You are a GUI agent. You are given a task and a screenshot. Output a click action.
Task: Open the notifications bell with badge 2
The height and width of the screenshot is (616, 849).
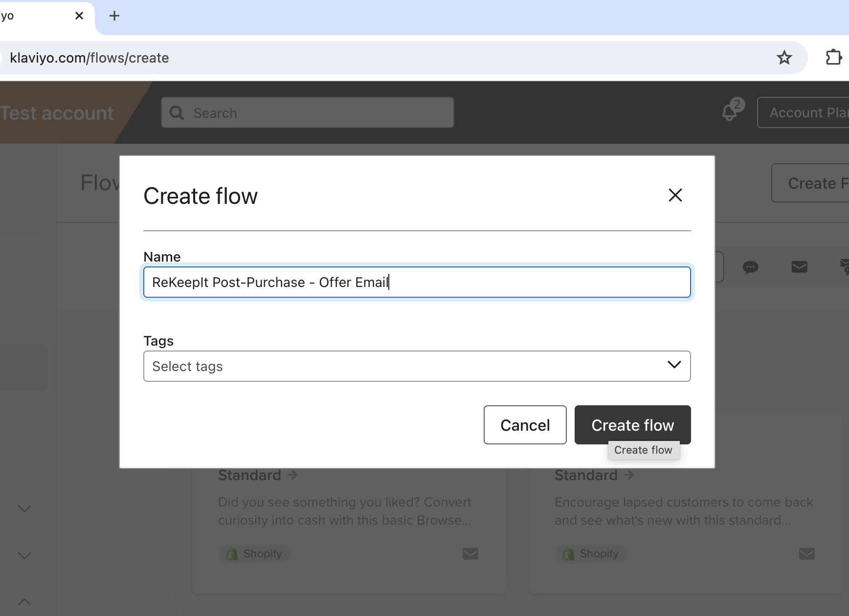click(x=729, y=112)
